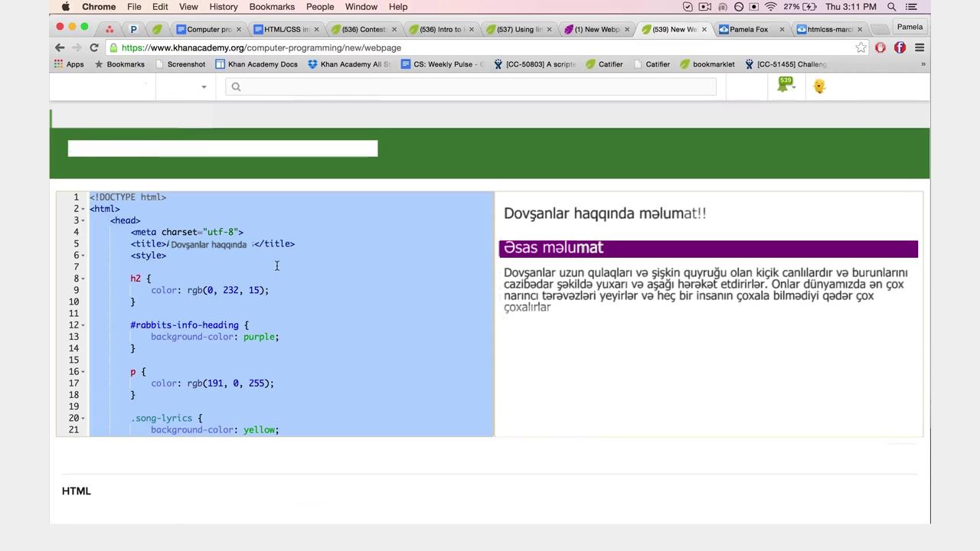Close the (539) New Webpage tab

(x=705, y=29)
